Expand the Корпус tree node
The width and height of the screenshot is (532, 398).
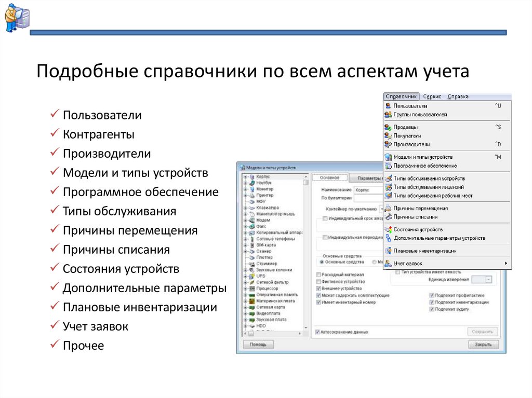(244, 176)
